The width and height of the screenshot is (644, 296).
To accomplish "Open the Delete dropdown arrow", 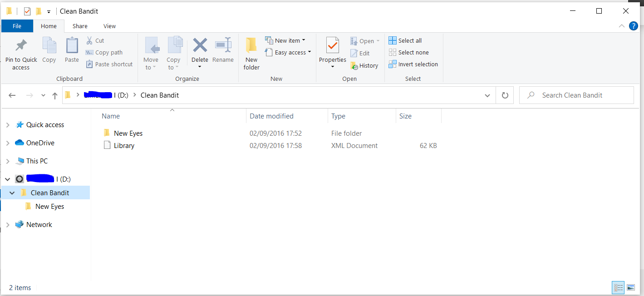I will (200, 67).
